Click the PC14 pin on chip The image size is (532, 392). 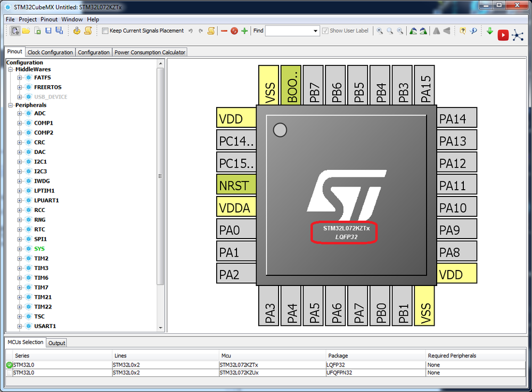pos(236,141)
